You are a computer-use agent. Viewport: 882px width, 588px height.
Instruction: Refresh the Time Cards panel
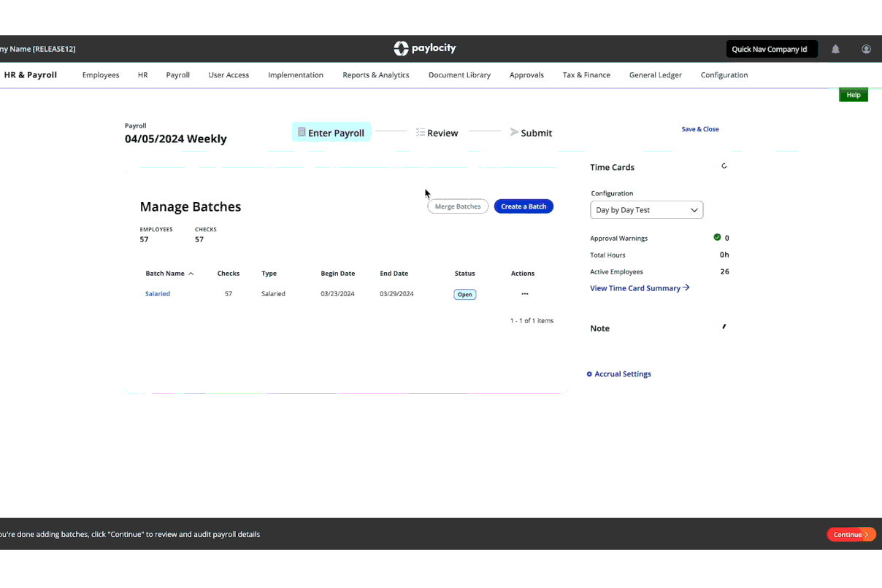point(724,166)
